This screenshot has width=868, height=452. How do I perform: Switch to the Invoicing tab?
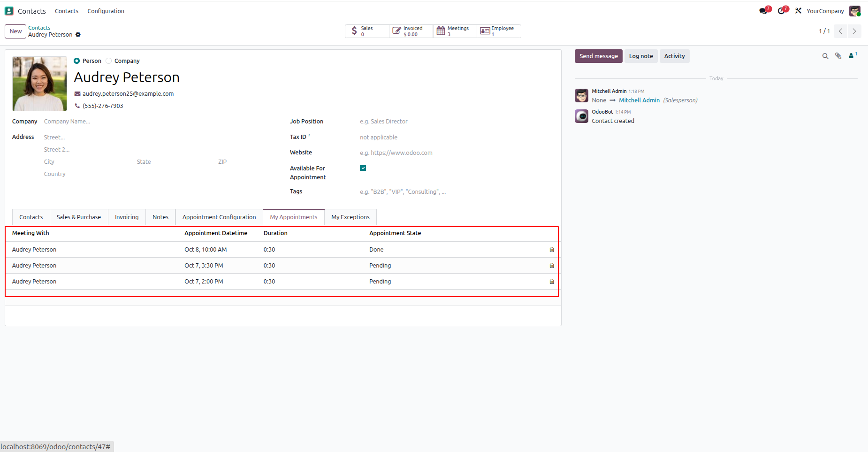[127, 217]
